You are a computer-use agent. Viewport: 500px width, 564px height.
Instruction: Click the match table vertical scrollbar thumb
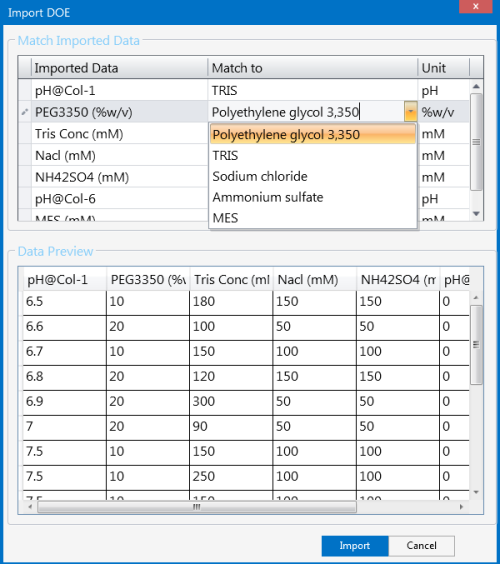[476, 142]
